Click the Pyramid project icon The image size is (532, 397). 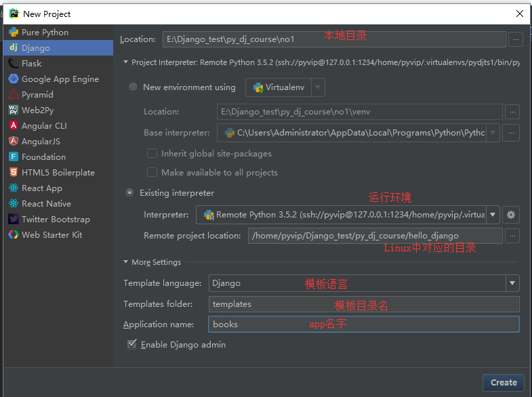14,95
